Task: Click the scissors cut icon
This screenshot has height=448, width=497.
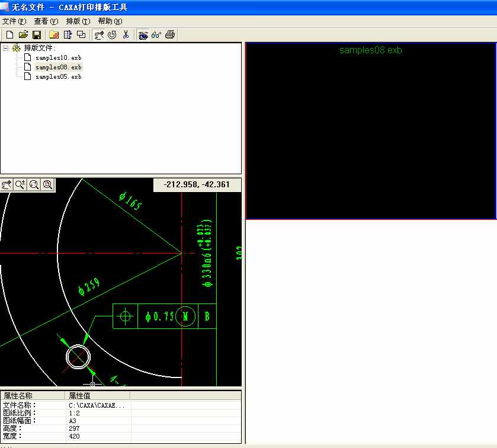Action: pyautogui.click(x=126, y=34)
